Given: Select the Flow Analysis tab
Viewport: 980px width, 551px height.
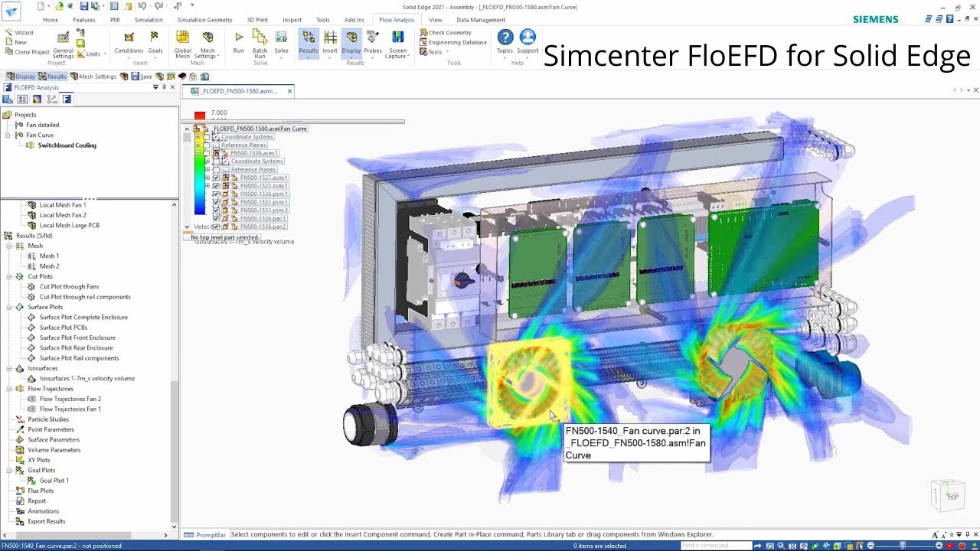Looking at the screenshot, I should coord(397,20).
